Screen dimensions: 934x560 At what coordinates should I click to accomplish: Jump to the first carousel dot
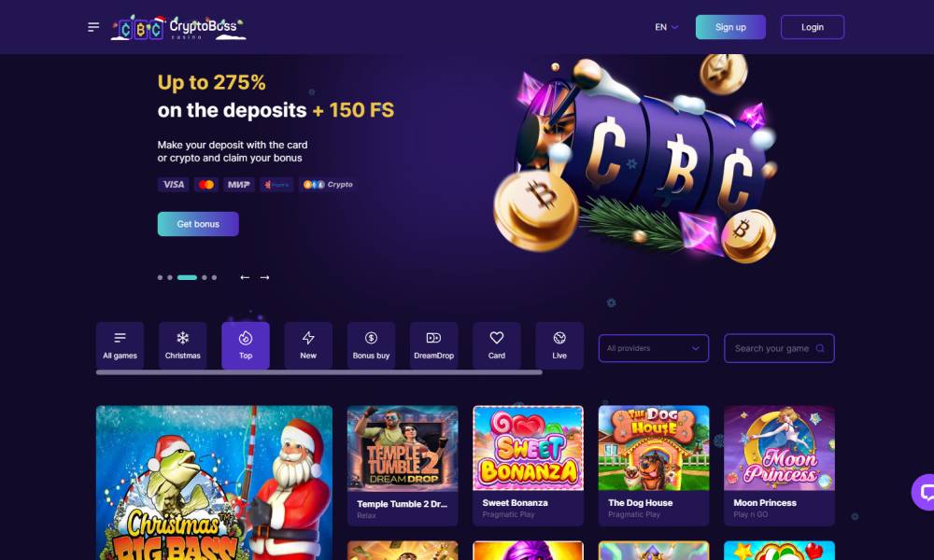160,277
